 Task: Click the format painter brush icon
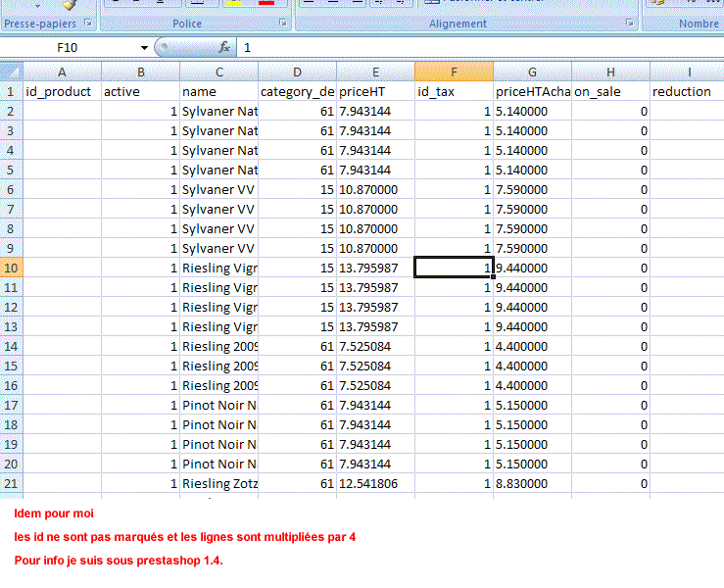70,5
